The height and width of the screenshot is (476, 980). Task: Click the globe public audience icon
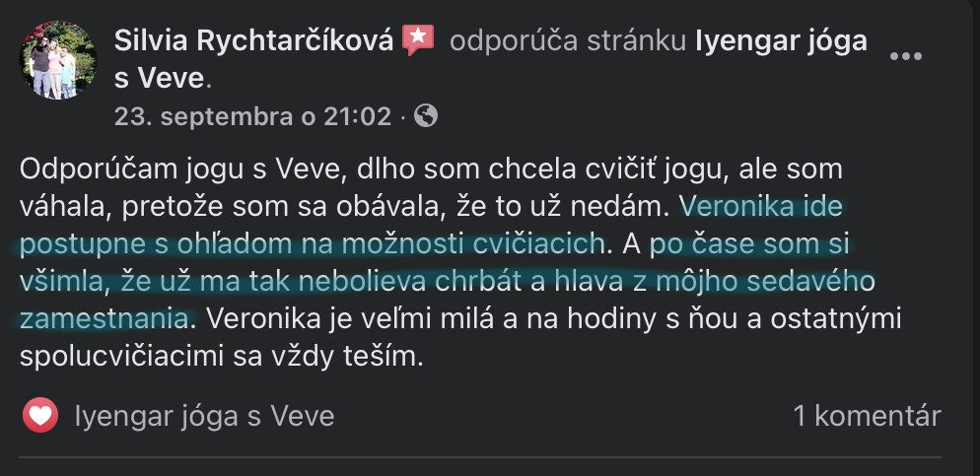[x=426, y=115]
